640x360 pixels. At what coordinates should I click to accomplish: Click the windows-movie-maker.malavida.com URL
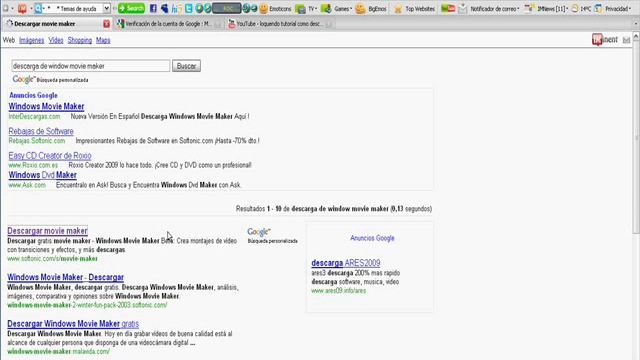point(58,351)
